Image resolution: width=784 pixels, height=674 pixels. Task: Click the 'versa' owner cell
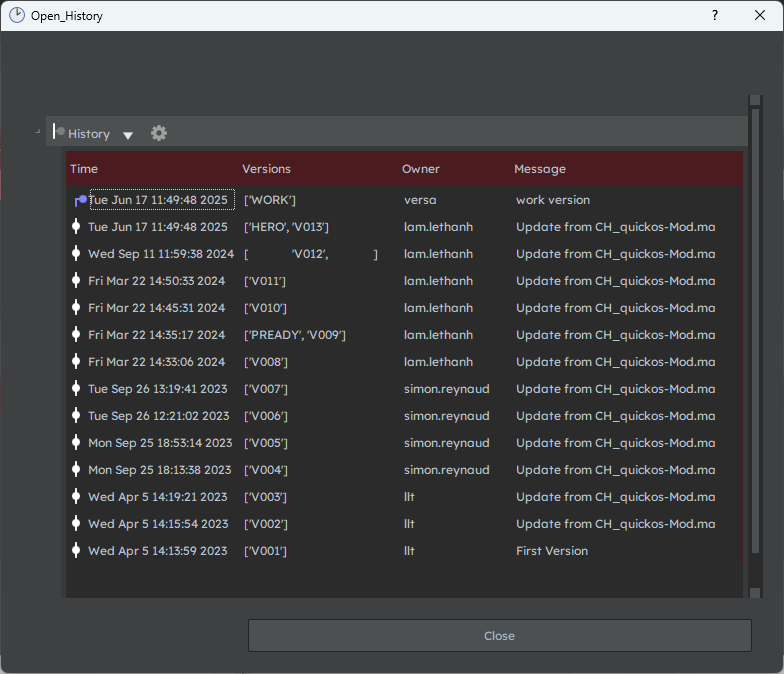[x=420, y=200]
